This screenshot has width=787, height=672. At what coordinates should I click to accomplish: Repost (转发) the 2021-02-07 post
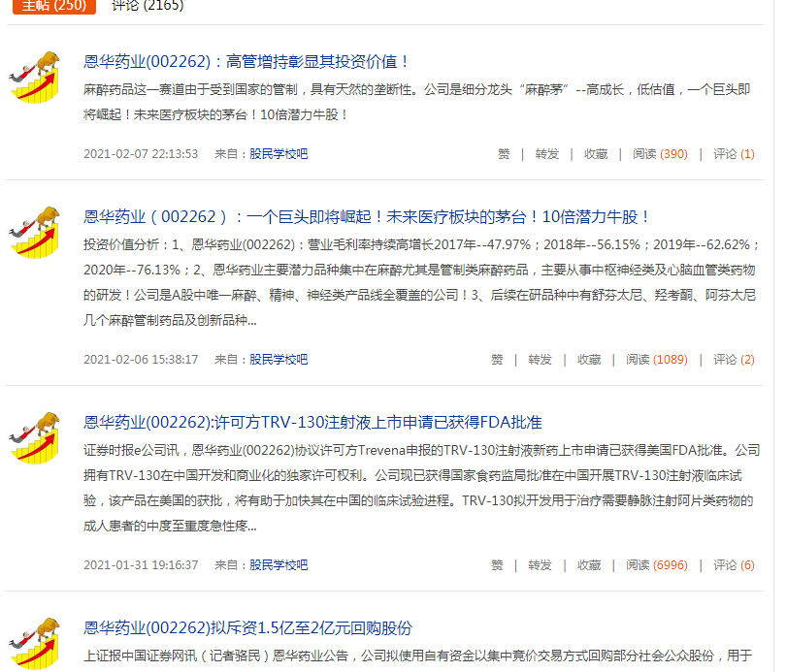(x=547, y=154)
